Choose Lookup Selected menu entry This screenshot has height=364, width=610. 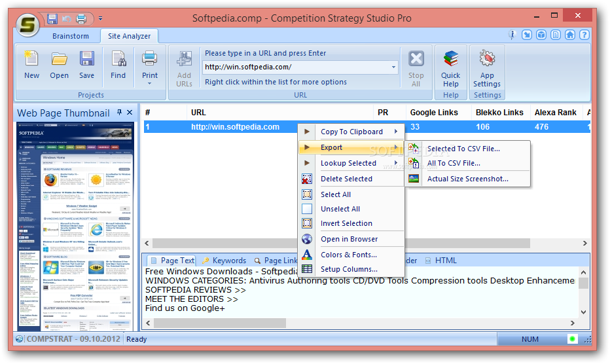(351, 163)
